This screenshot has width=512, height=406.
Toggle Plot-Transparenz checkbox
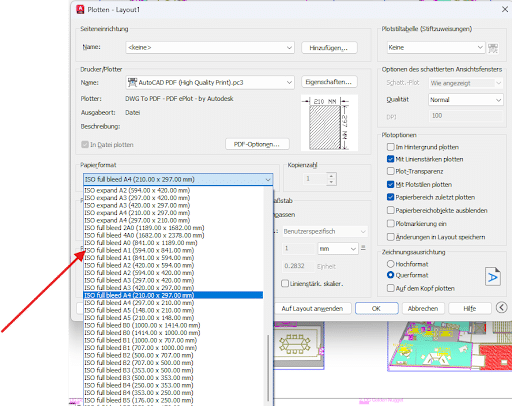(390, 171)
